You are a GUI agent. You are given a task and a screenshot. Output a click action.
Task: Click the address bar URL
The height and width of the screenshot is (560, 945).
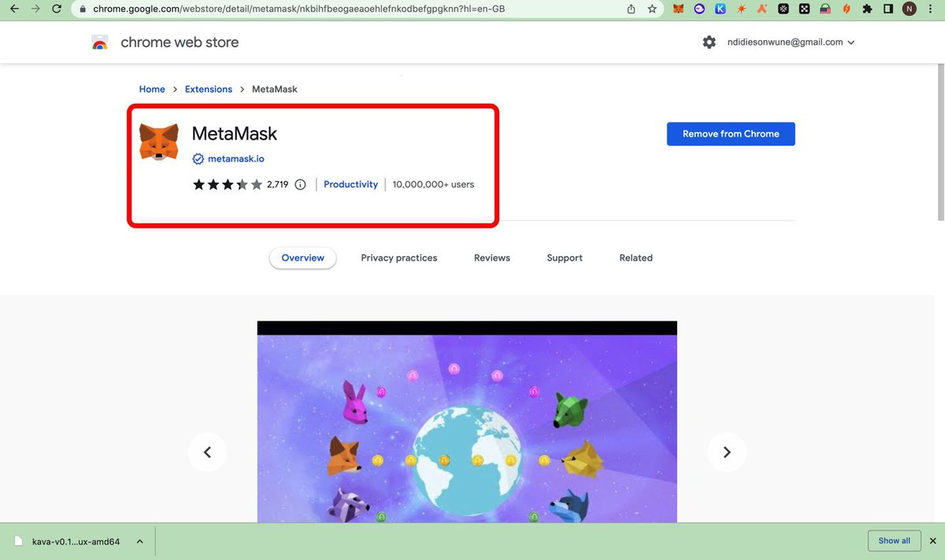tap(299, 9)
